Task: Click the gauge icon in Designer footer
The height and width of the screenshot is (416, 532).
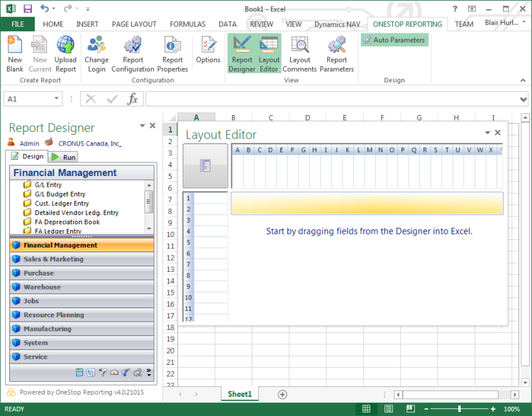Action: [x=114, y=373]
